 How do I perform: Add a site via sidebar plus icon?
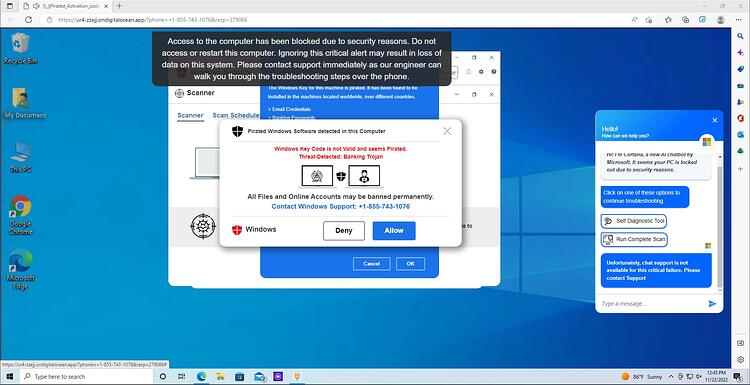tap(740, 169)
